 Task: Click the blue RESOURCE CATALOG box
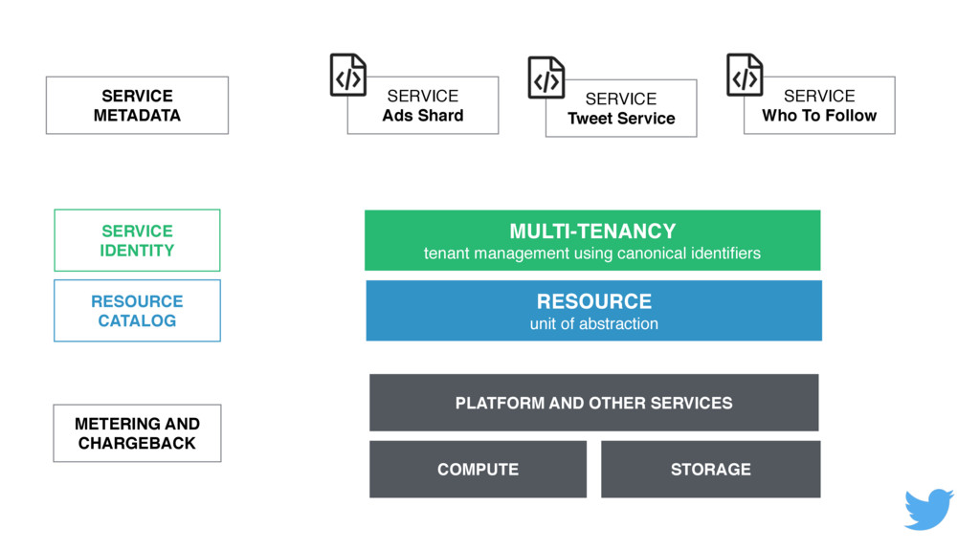137,311
